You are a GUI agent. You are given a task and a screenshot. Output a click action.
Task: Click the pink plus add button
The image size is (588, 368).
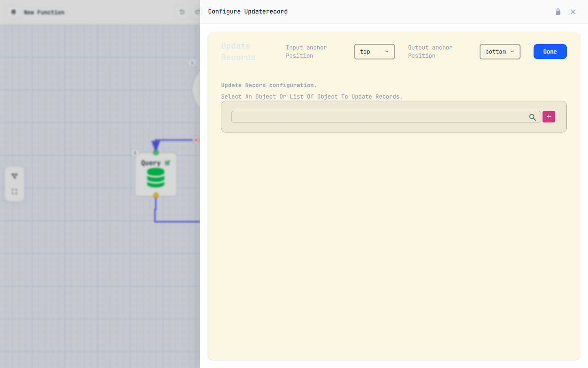pyautogui.click(x=548, y=117)
